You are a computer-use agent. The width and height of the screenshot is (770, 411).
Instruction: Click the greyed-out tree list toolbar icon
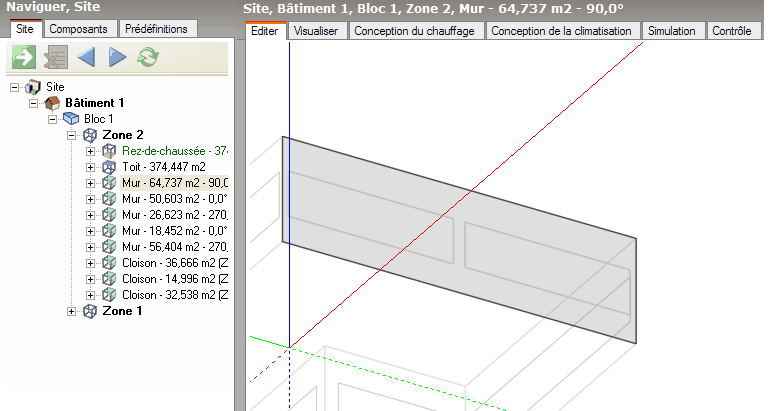tap(54, 58)
